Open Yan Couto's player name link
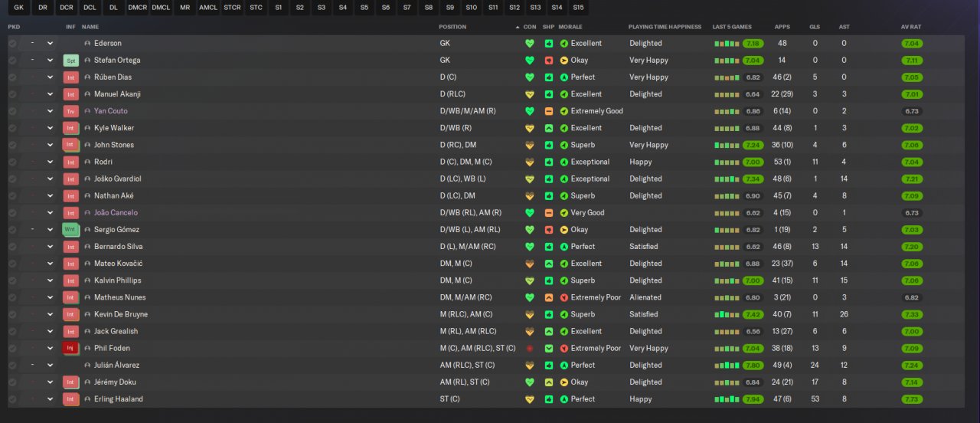This screenshot has height=423, width=980. tap(111, 111)
